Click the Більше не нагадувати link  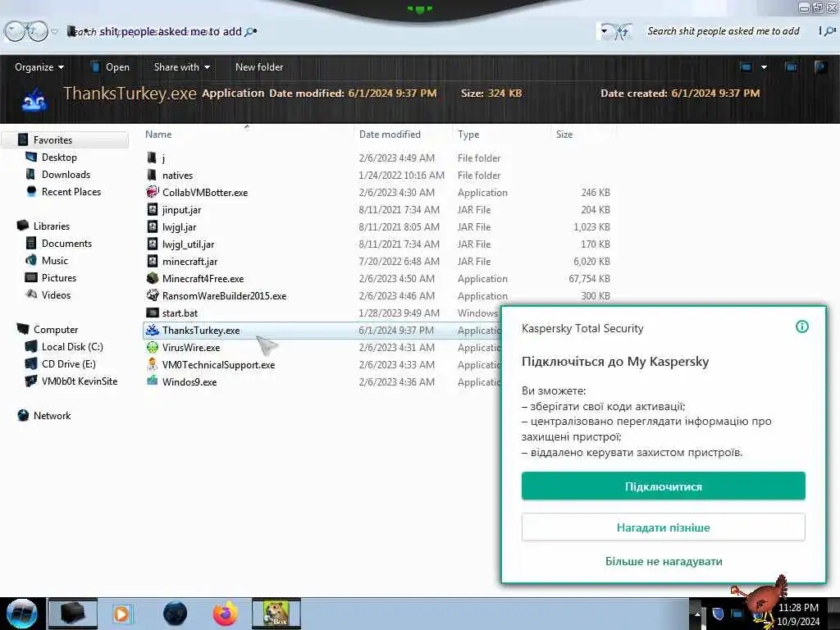(x=663, y=561)
